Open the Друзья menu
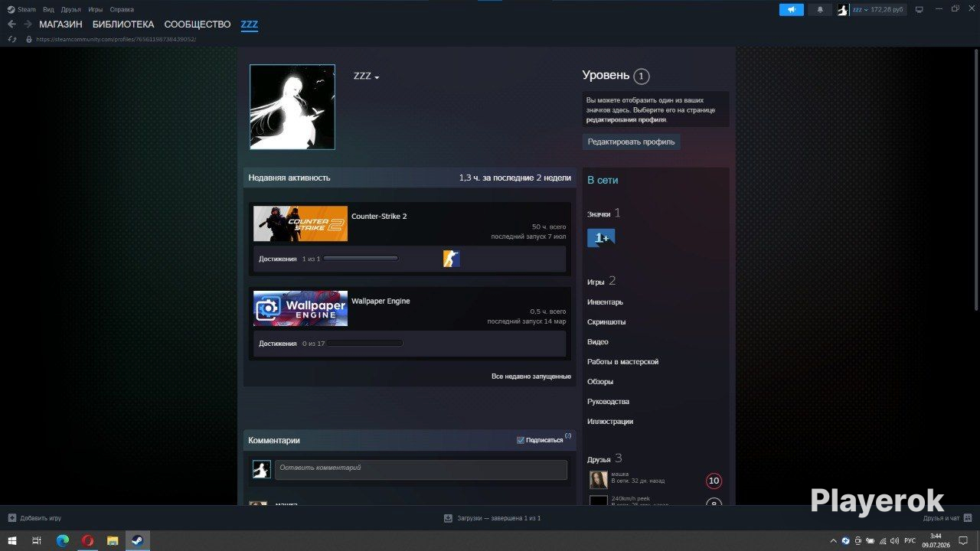980x551 pixels. [71, 10]
